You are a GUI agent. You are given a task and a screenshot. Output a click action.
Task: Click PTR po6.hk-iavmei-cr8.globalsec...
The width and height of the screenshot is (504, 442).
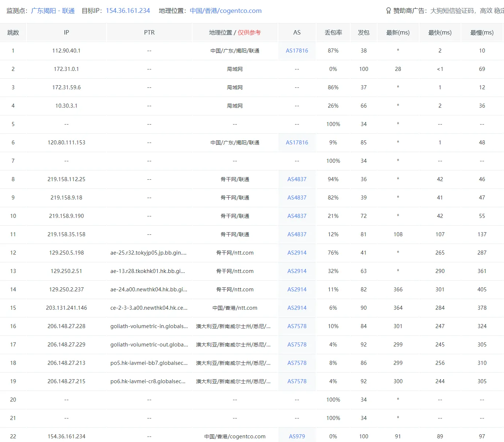[148, 381]
